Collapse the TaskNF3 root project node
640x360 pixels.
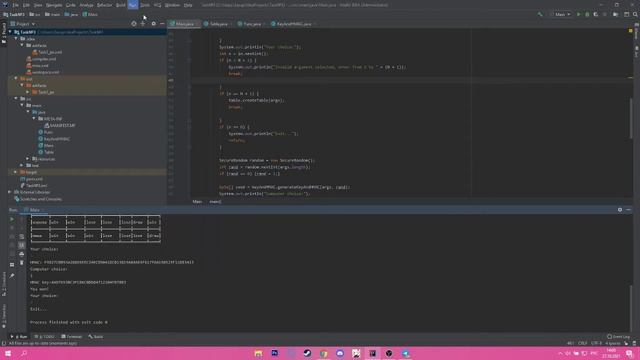coord(10,32)
